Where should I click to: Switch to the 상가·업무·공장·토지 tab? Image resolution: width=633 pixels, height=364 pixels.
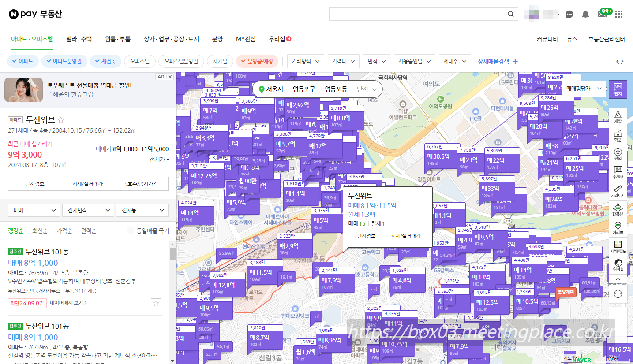click(171, 39)
